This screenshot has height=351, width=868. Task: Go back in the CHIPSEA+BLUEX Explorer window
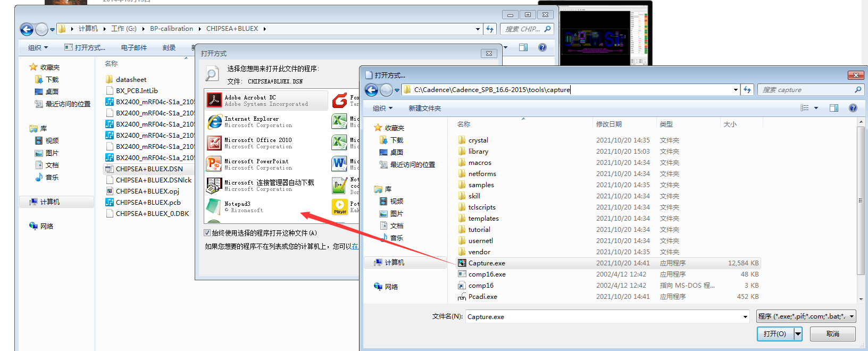[27, 29]
